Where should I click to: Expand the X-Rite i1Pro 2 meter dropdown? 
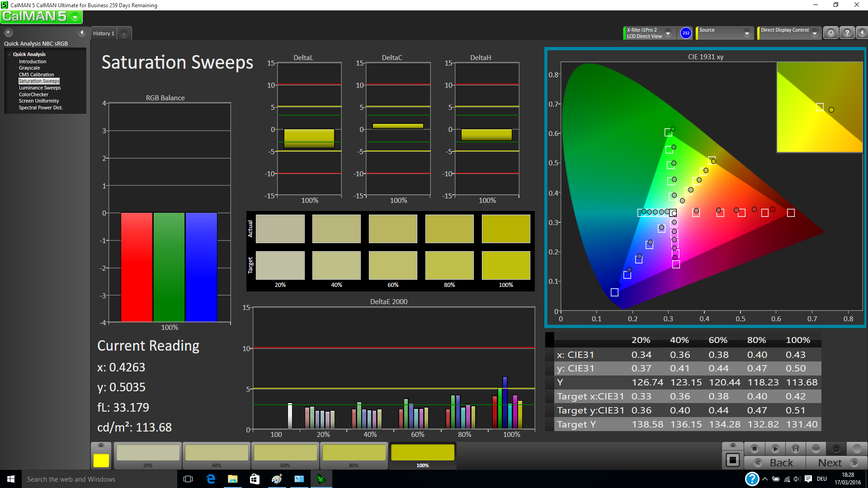pyautogui.click(x=668, y=33)
